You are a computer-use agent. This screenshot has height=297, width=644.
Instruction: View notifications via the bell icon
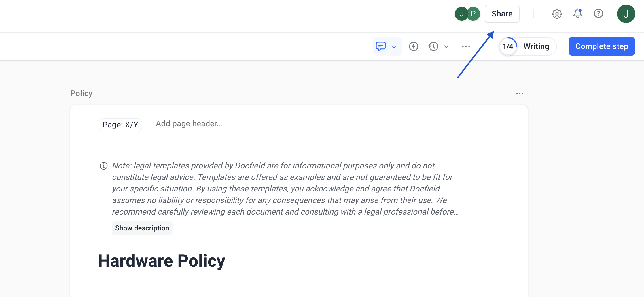578,14
